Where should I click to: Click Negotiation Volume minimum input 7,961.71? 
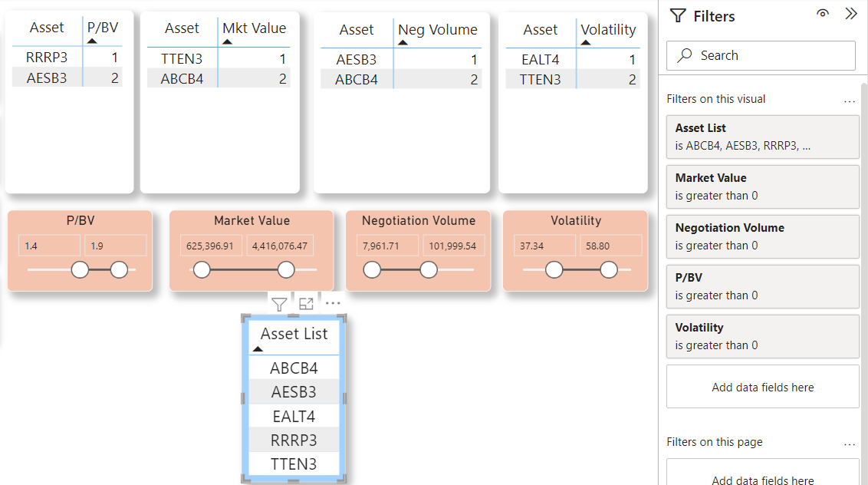click(x=387, y=246)
